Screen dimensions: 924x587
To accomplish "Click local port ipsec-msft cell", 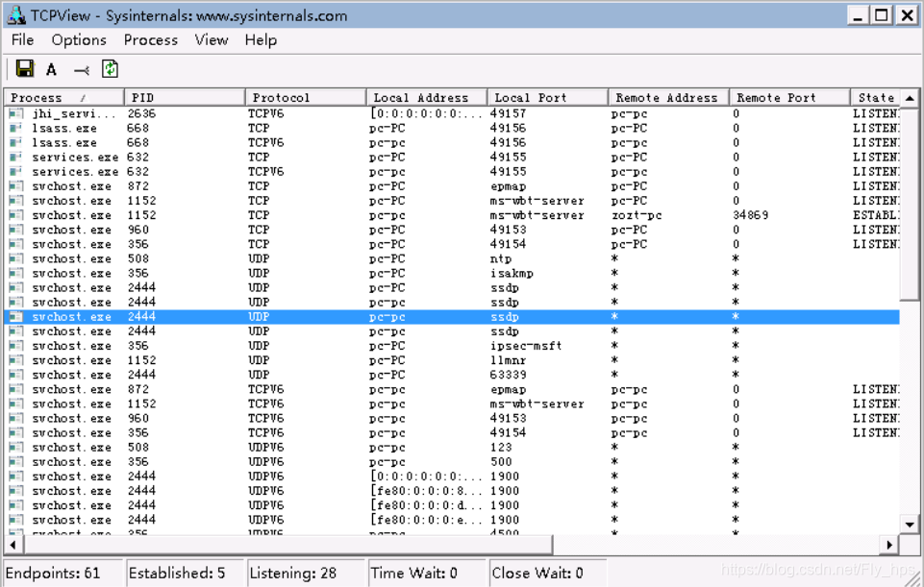I will [x=526, y=346].
